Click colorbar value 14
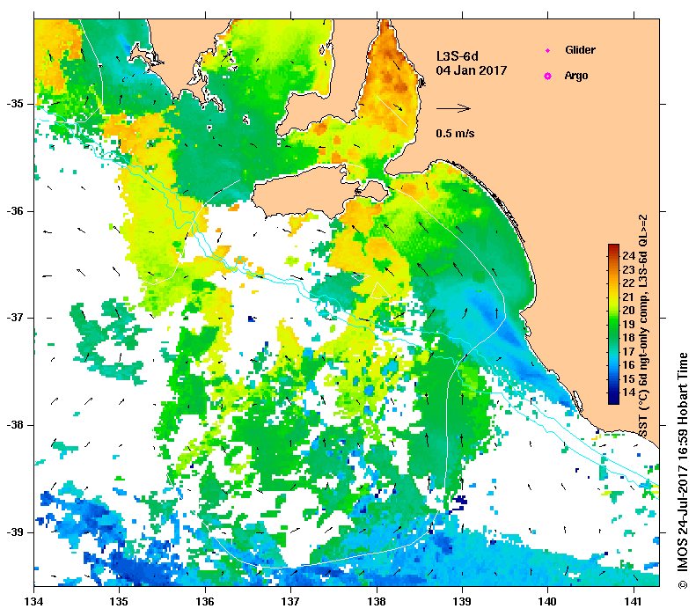Viewport: 696px width, 616px height. (x=628, y=392)
